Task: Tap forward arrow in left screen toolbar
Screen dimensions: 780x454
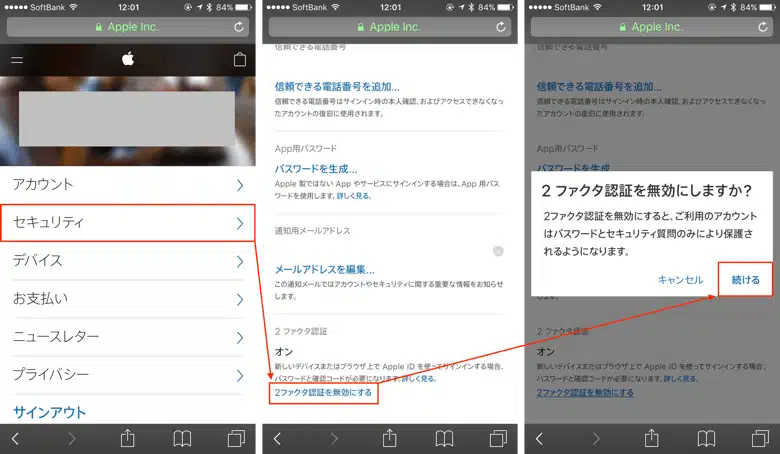Action: tap(72, 439)
